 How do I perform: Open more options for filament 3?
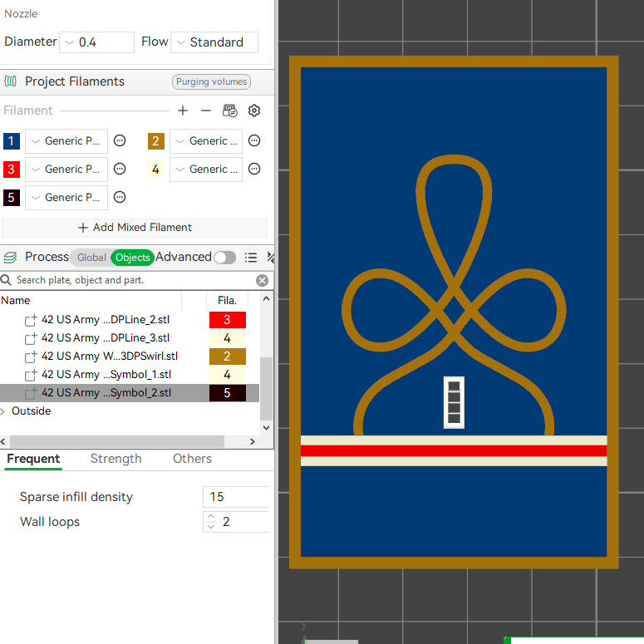pyautogui.click(x=120, y=169)
